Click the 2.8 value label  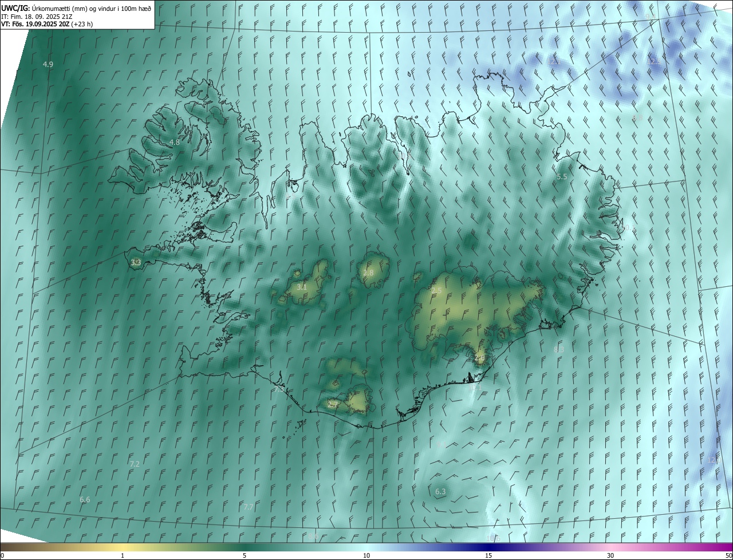click(368, 273)
